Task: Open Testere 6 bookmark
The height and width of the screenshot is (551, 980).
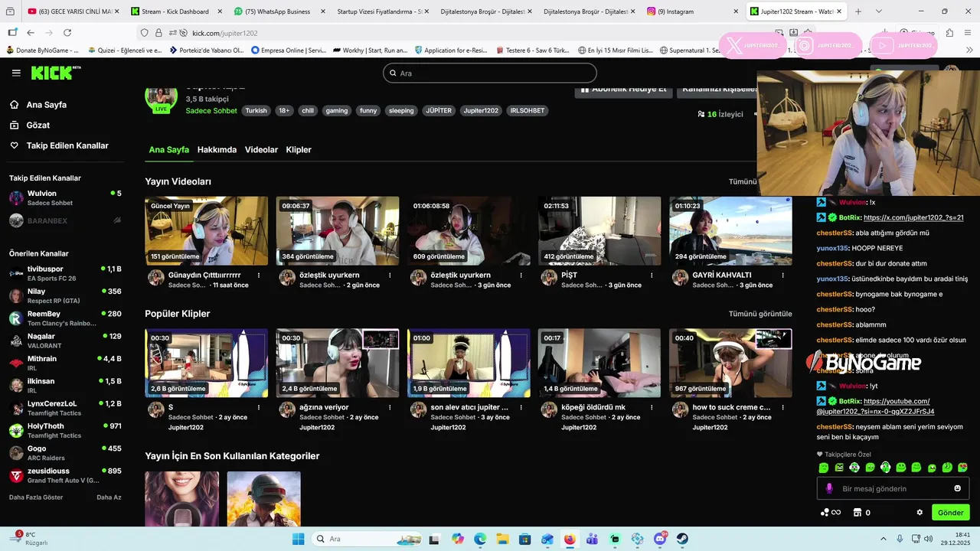Action: [x=534, y=51]
